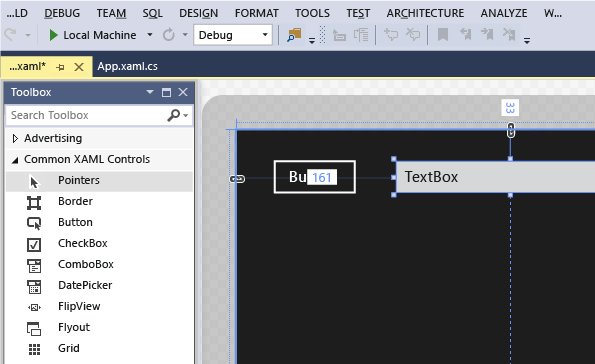
Task: Select the DatePicker control in Toolbox
Action: [x=99, y=285]
